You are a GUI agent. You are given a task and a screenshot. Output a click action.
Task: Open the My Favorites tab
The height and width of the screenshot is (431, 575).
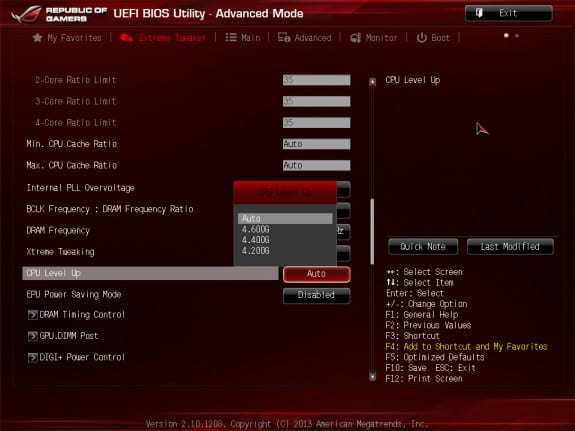coord(67,38)
